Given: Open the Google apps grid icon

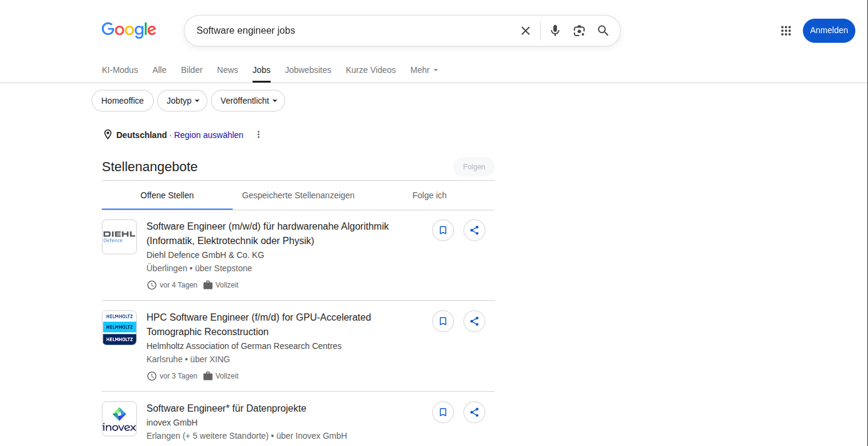Looking at the screenshot, I should pyautogui.click(x=786, y=31).
